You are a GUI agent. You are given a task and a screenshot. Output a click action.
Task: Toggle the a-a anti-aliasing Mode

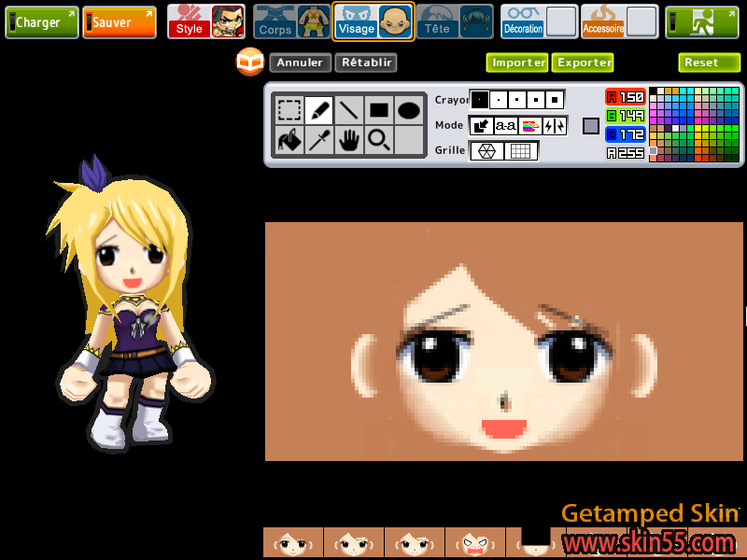click(x=505, y=126)
